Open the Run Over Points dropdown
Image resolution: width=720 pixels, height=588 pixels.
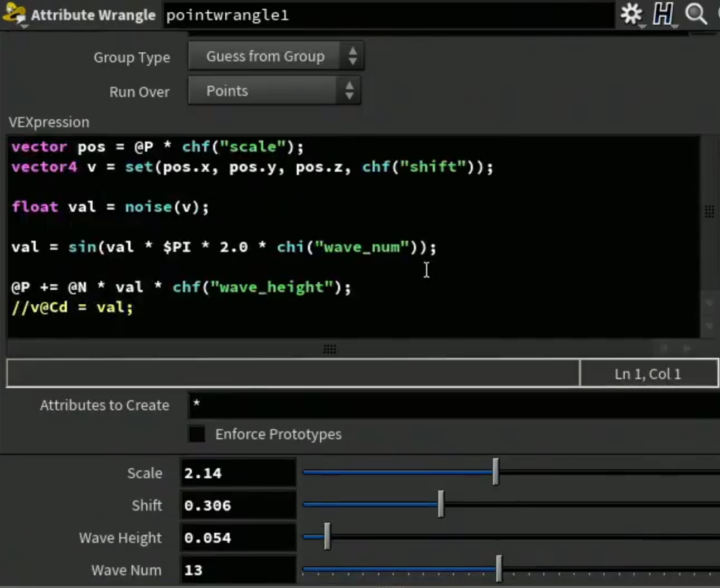[274, 91]
